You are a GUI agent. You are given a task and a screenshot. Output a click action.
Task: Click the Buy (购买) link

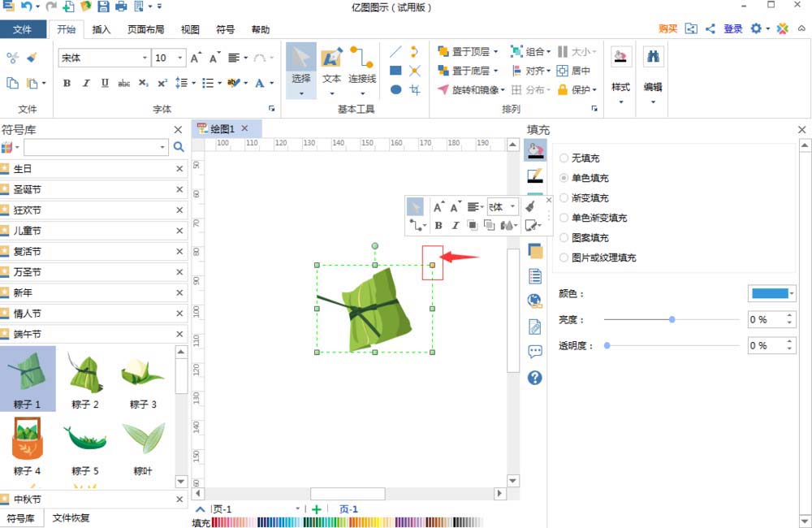coord(667,28)
